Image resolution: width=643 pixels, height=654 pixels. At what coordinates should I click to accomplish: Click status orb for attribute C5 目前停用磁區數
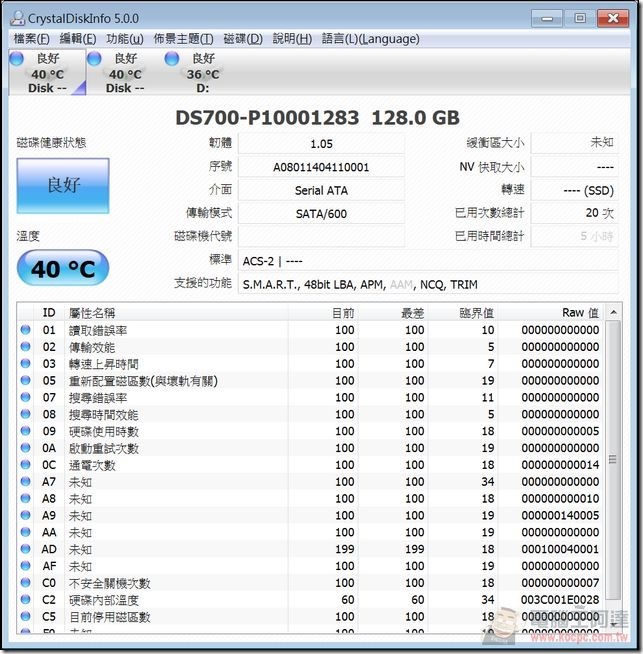[x=25, y=616]
